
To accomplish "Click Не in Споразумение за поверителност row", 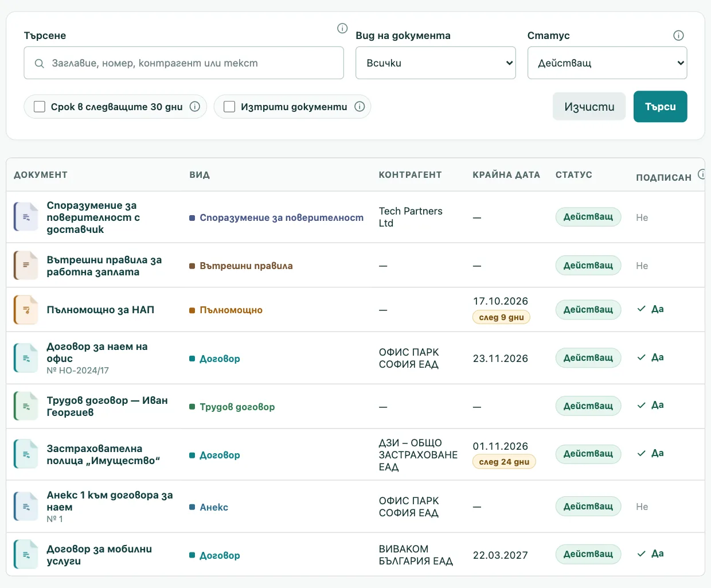I will (x=642, y=217).
